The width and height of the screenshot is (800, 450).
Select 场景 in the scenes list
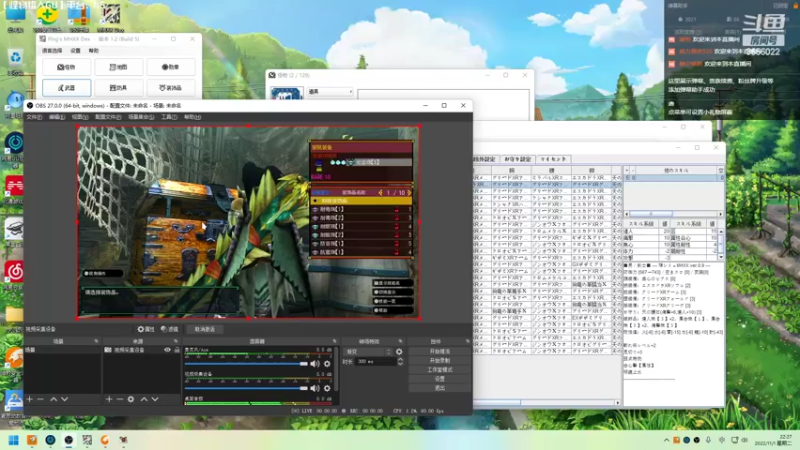62,350
